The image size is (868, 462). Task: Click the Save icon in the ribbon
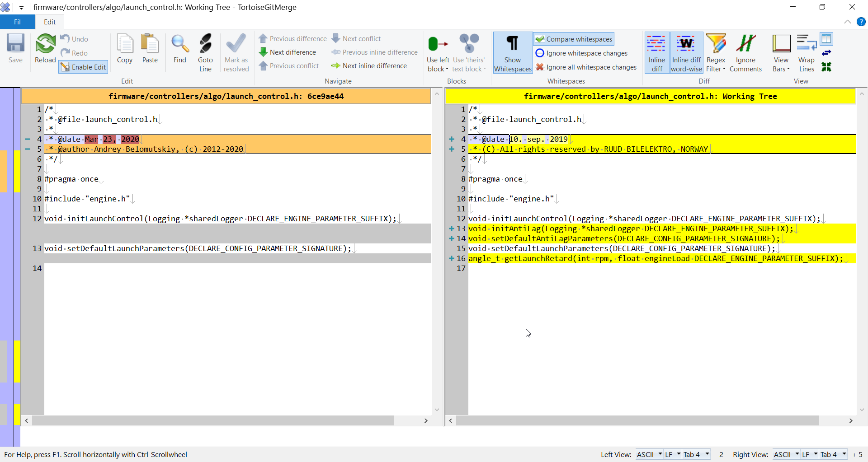coord(15,48)
